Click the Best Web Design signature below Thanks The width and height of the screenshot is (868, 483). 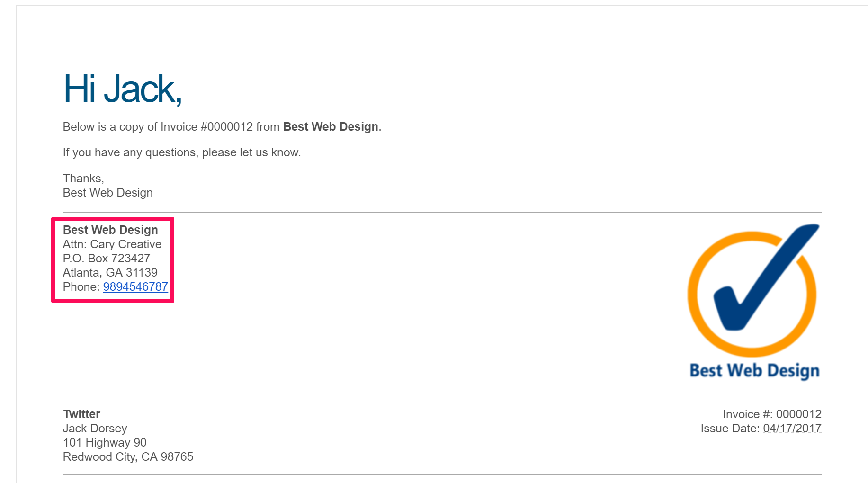[108, 193]
